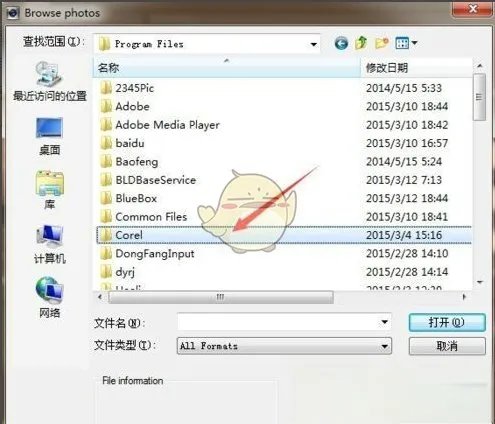The image size is (495, 424).
Task: Open Network (网络) shortcut
Action: pyautogui.click(x=49, y=297)
